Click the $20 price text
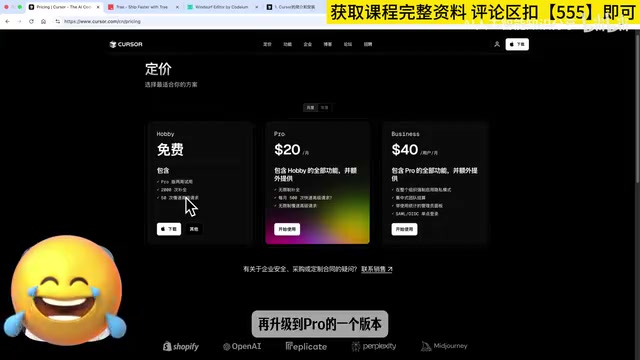 pyautogui.click(x=287, y=149)
